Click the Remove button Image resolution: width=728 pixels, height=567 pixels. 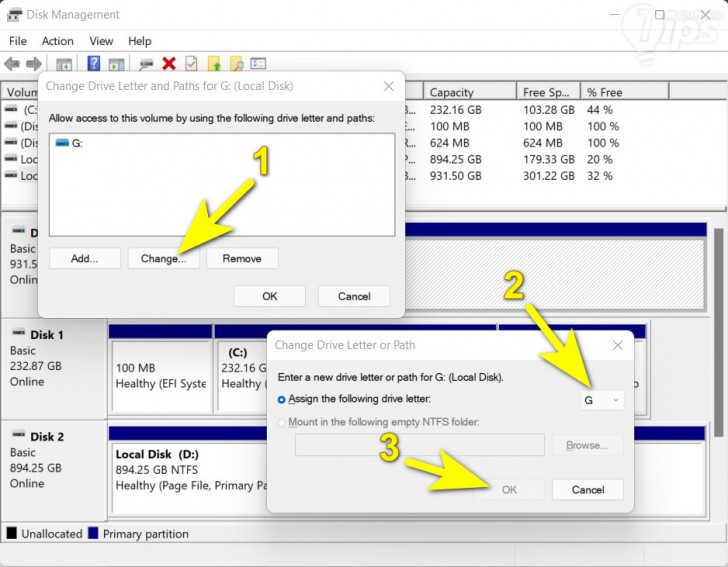242,258
